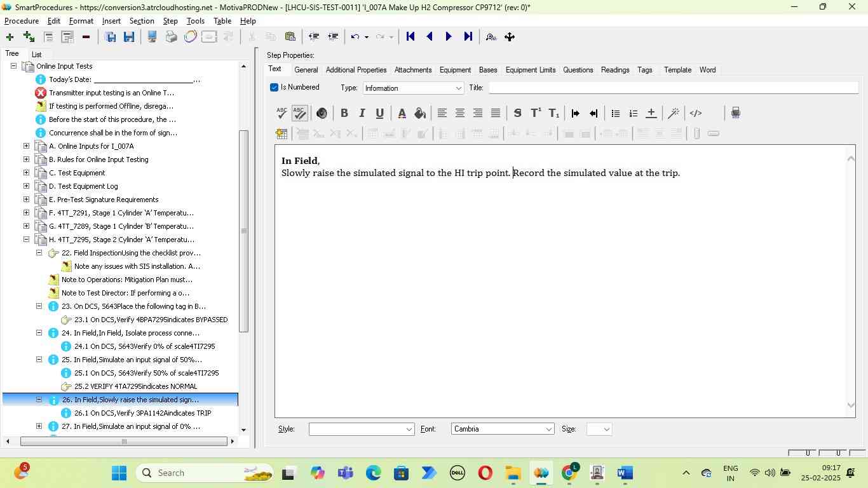Run spell check ABC checkmark icon
The height and width of the screenshot is (488, 868).
coord(281,113)
